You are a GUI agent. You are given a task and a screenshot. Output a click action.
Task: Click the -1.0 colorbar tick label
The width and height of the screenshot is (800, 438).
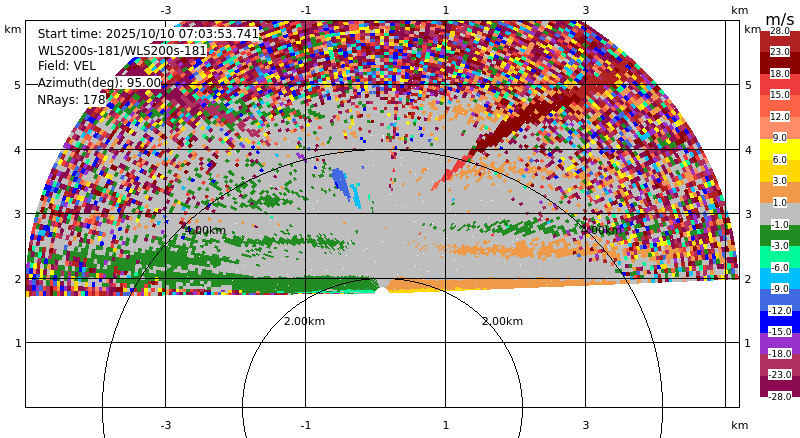click(x=780, y=224)
